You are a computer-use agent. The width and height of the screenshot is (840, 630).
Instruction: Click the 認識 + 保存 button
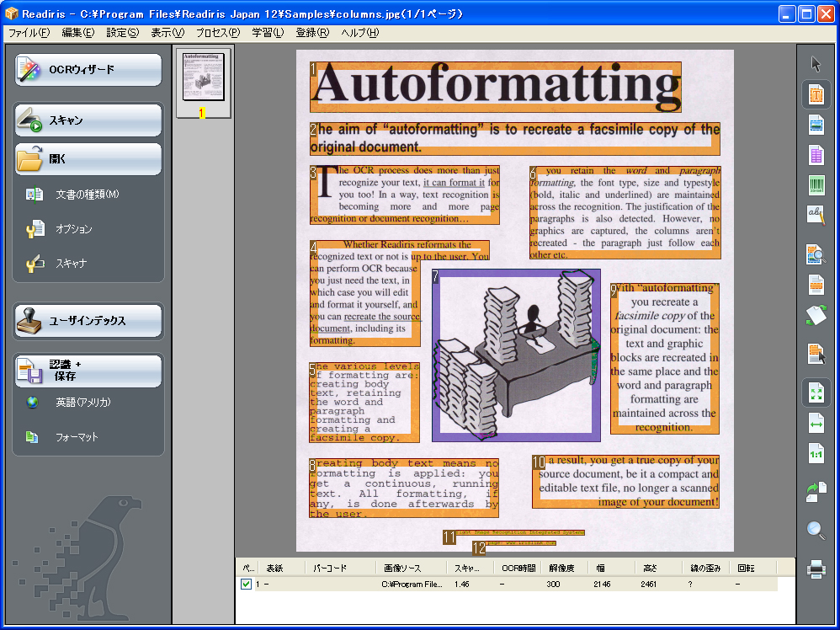pos(88,371)
